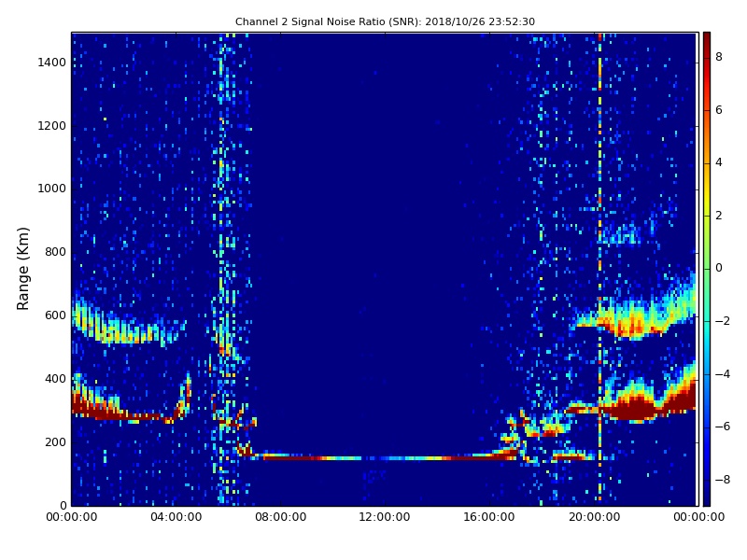The width and height of the screenshot is (747, 560).
Task: Click the colorbar tick label 2
Action: click(x=719, y=216)
